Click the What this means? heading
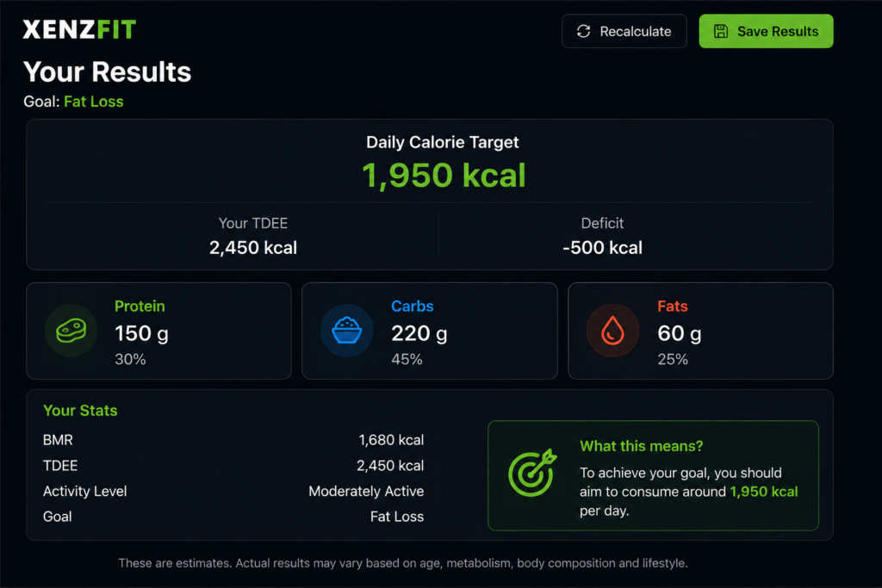Screen dimensions: 882x588 coord(641,446)
